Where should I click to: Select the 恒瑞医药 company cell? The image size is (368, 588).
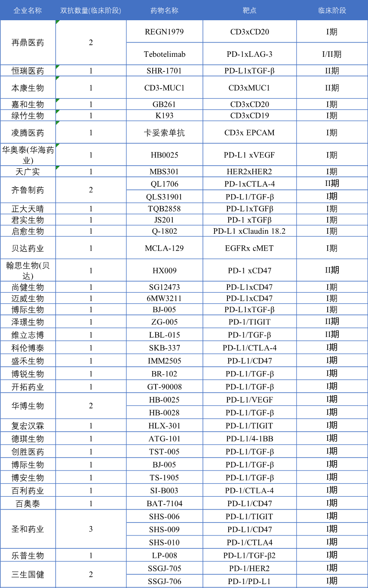point(28,71)
